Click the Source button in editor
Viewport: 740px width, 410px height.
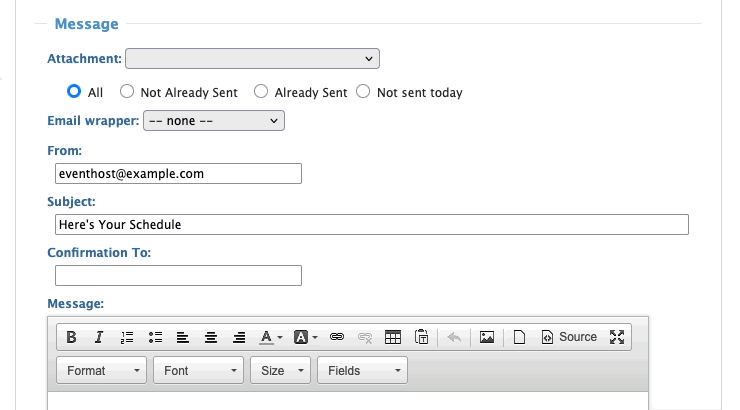tap(569, 337)
